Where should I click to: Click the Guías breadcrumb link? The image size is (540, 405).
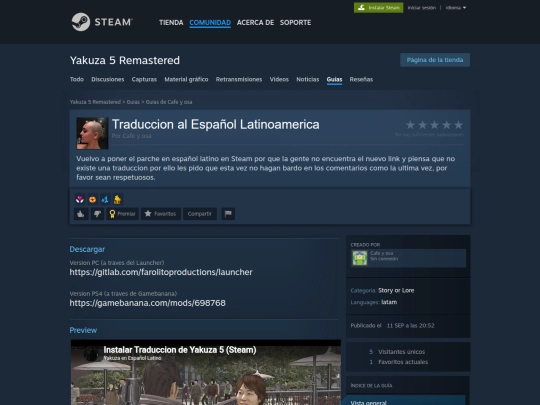tap(133, 102)
